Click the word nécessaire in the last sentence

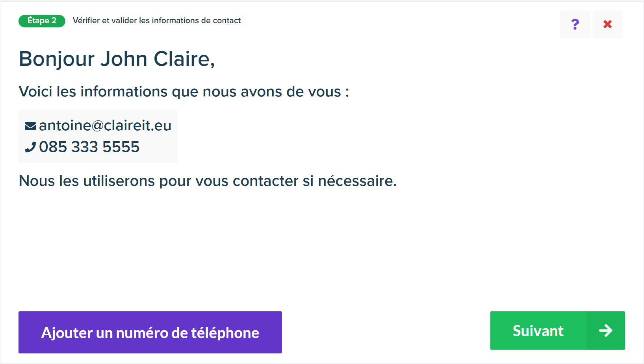[x=356, y=181]
